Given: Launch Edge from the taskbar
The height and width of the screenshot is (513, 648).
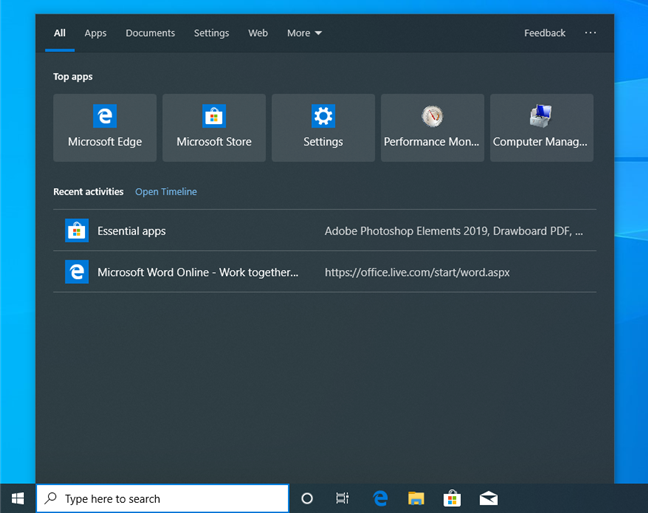Looking at the screenshot, I should tap(380, 499).
